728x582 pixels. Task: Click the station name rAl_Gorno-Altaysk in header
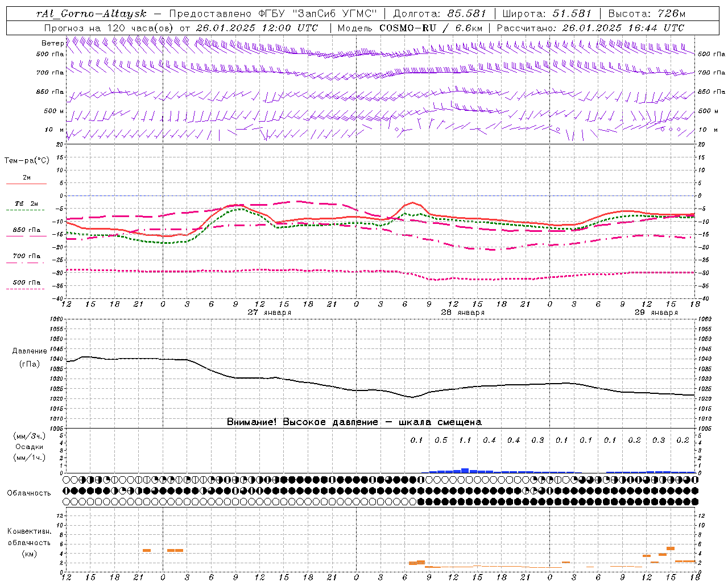coord(91,14)
